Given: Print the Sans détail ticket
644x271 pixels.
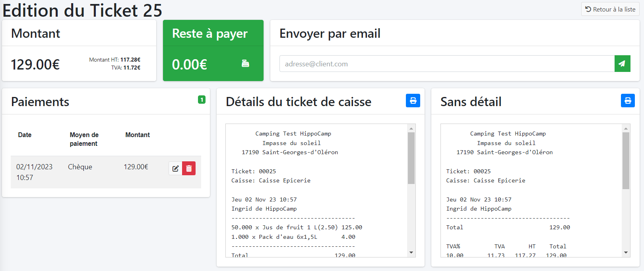Looking at the screenshot, I should 627,101.
